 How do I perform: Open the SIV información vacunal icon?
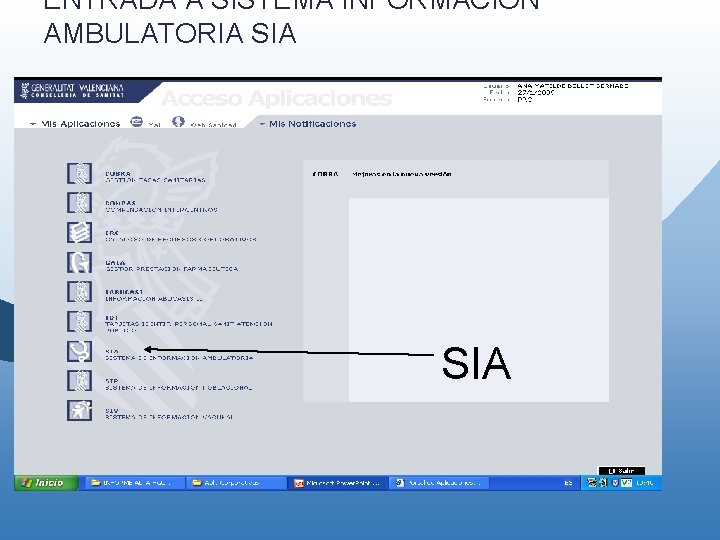[x=79, y=411]
